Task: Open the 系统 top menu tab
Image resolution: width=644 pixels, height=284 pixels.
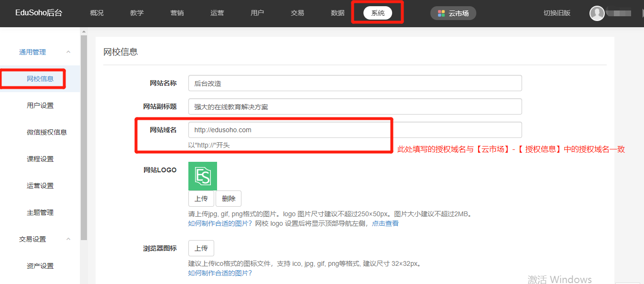Action: (x=377, y=13)
